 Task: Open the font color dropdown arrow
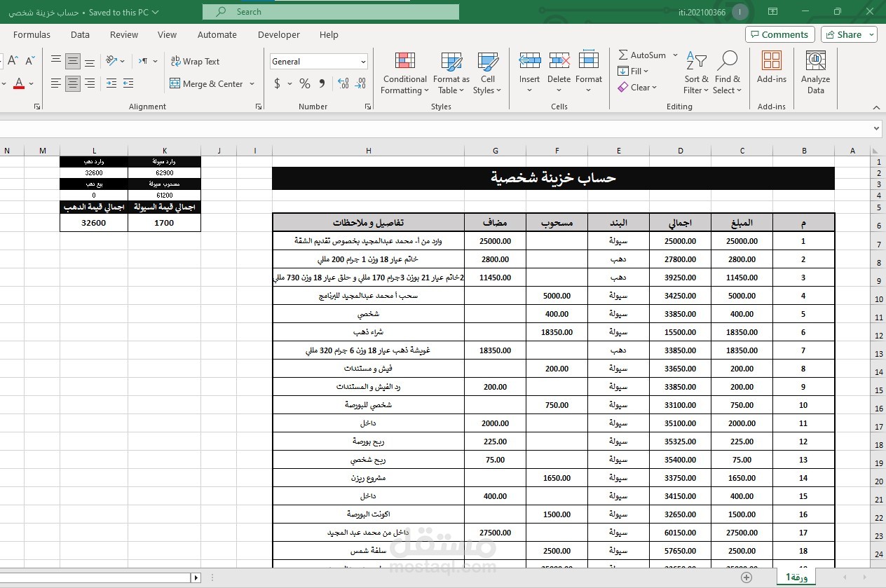pos(32,83)
